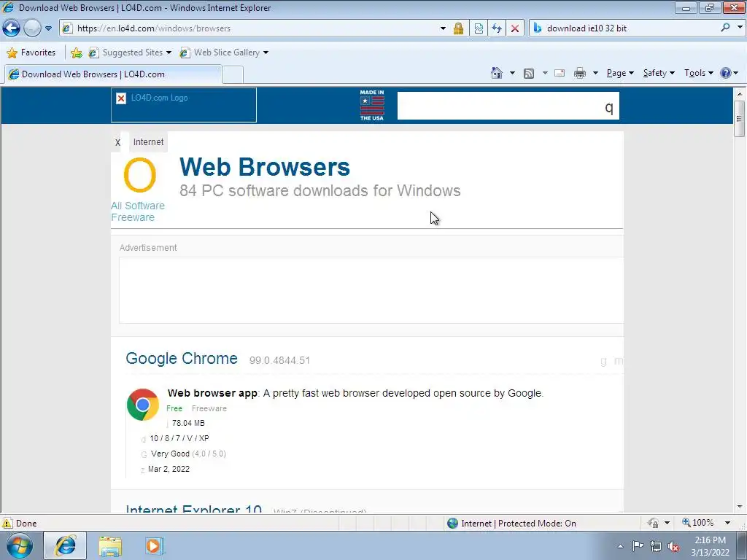Expand zoom level dropdown arrow

(x=727, y=523)
